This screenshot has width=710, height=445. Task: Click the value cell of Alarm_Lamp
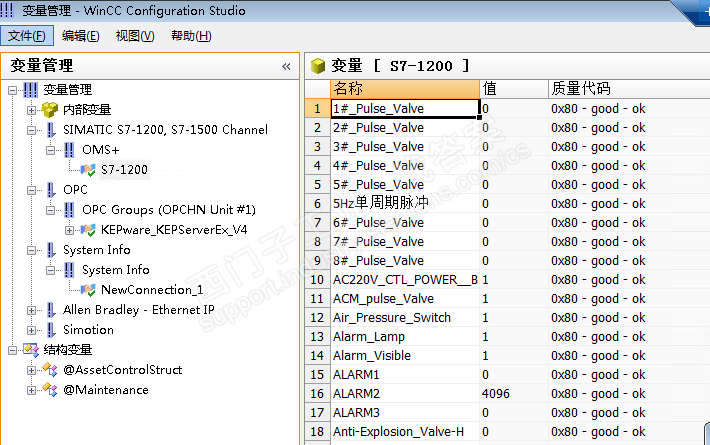[x=514, y=337]
